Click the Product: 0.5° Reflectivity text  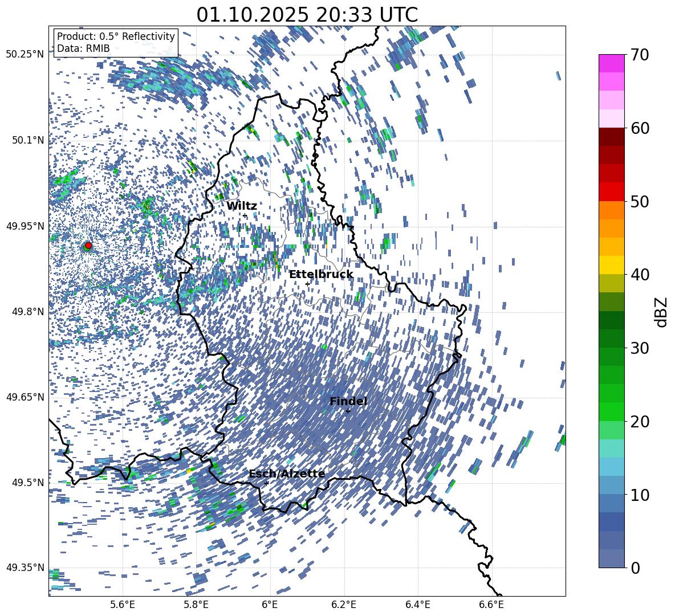pyautogui.click(x=116, y=36)
